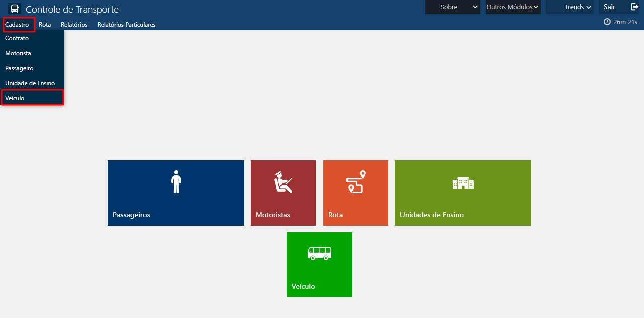The image size is (644, 318).
Task: Open the Rota menu item
Action: pos(45,24)
